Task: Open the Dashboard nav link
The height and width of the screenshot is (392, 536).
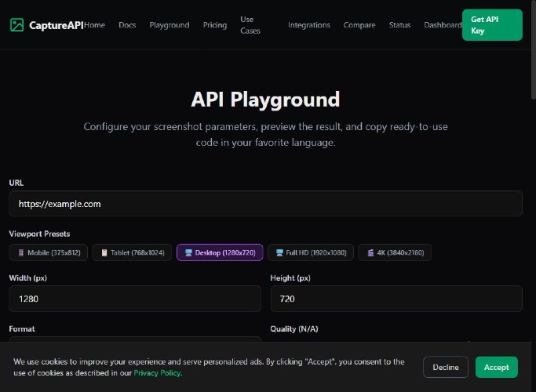Action: point(443,25)
